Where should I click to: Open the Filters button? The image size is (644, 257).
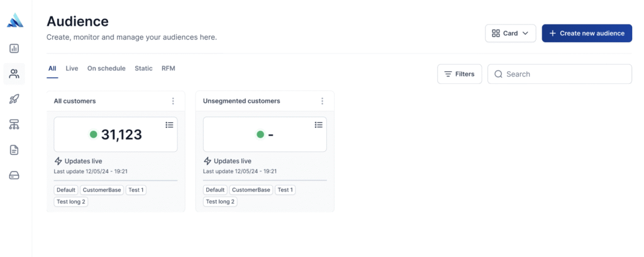(460, 74)
